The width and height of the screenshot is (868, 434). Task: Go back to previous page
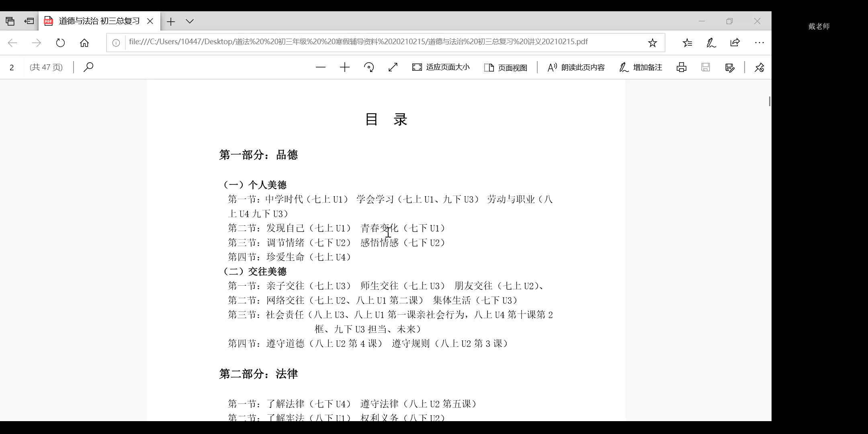tap(12, 43)
